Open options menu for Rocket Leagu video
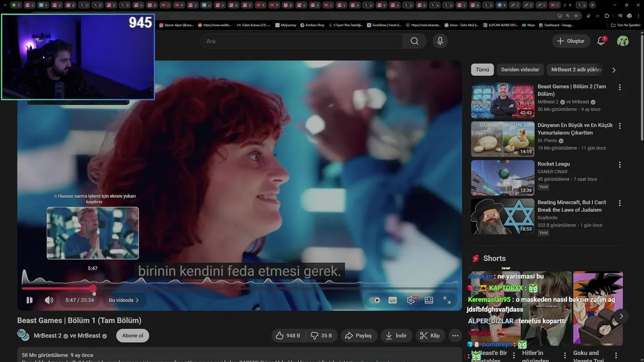644x362 pixels. [x=620, y=165]
